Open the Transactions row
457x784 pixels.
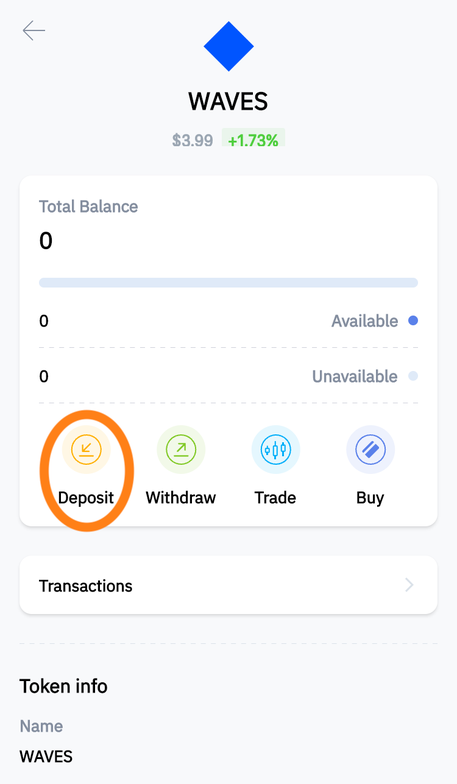(228, 585)
